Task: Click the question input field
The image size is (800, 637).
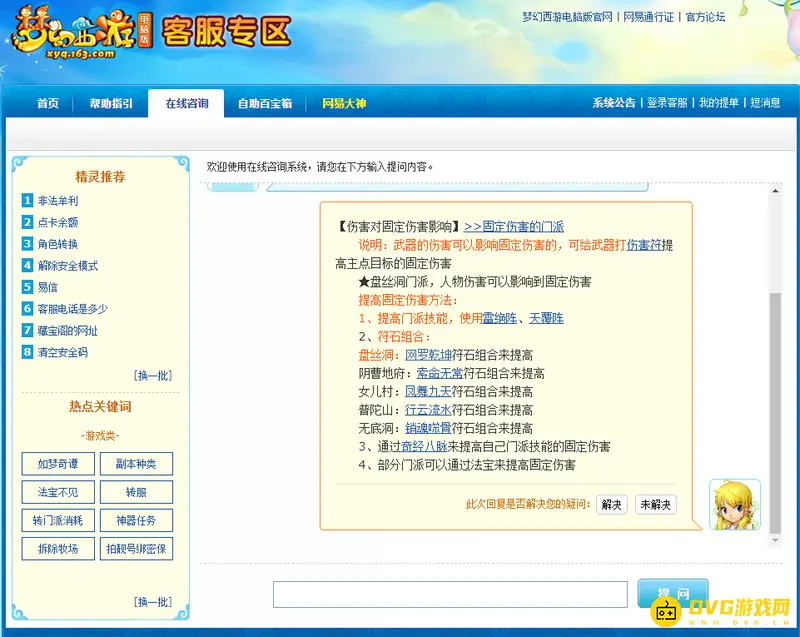Action: coord(450,594)
